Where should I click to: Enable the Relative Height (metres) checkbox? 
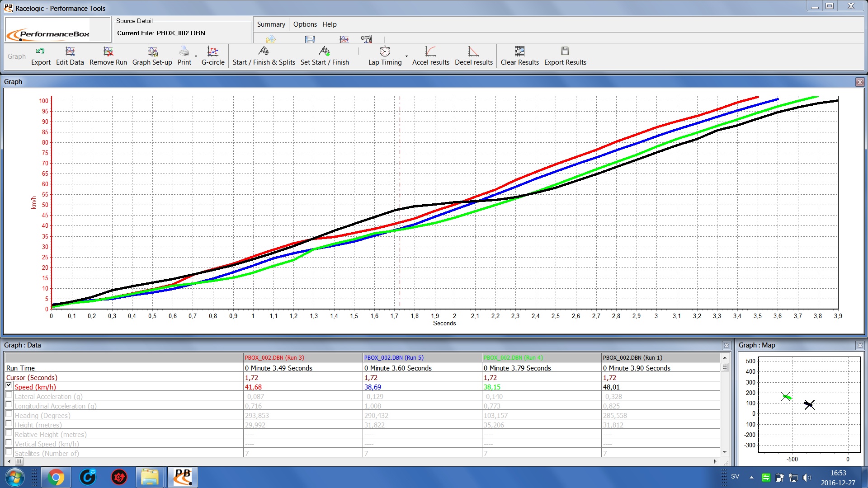click(x=9, y=433)
